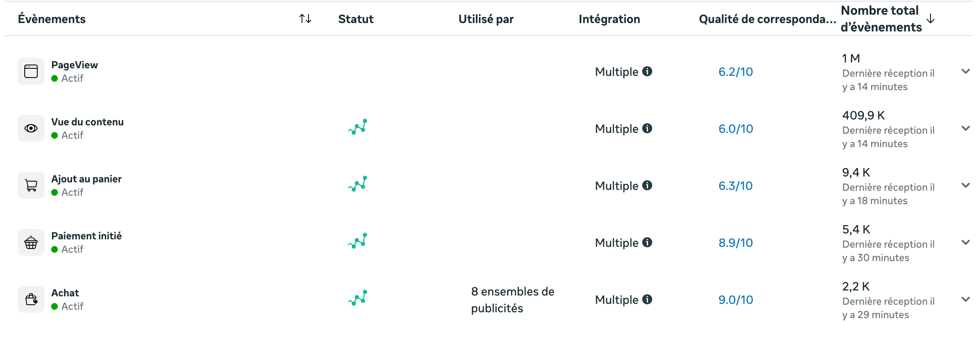Open the 6.2/10 match quality score
Viewport: 980px width, 337px height.
coord(736,72)
